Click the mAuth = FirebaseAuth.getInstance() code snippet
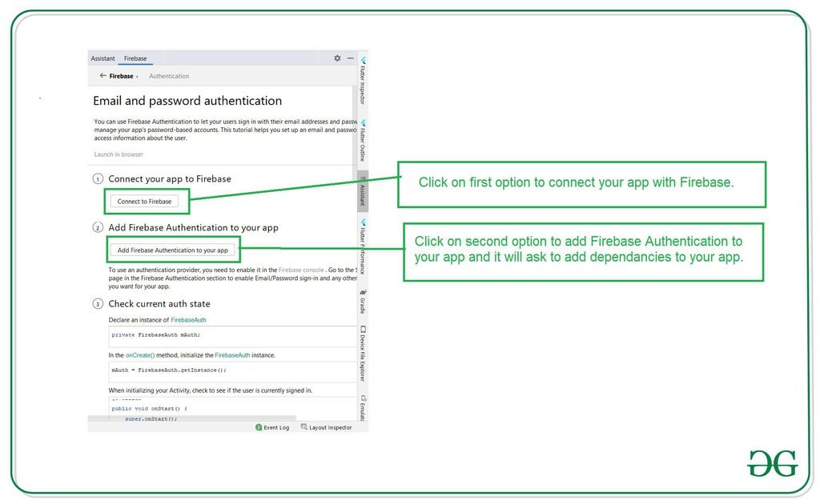Viewport: 820px width, 504px height. coord(169,370)
